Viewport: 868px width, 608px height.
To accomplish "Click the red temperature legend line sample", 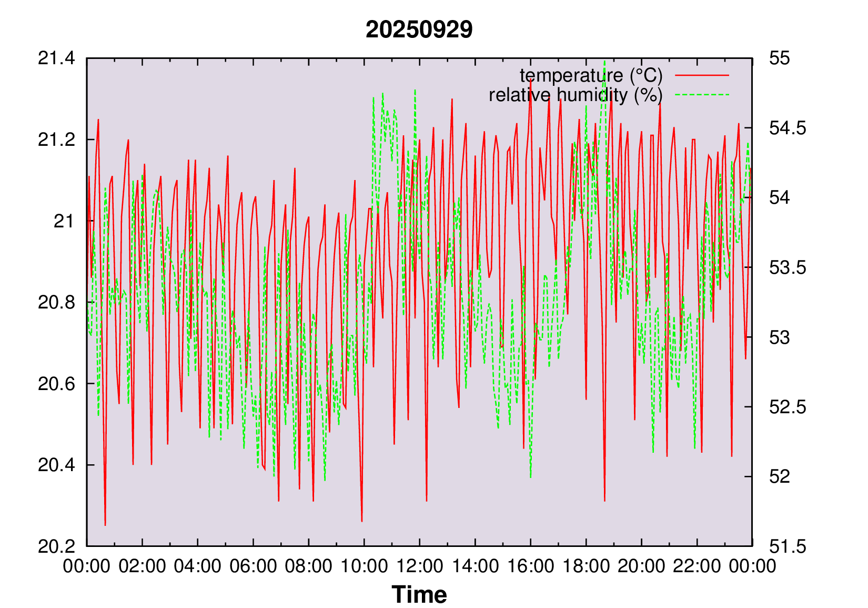I will click(x=702, y=76).
